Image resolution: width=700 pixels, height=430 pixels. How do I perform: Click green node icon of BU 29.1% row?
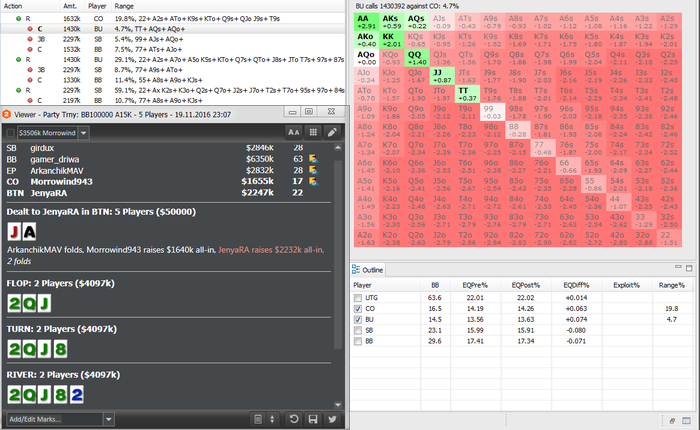18,60
